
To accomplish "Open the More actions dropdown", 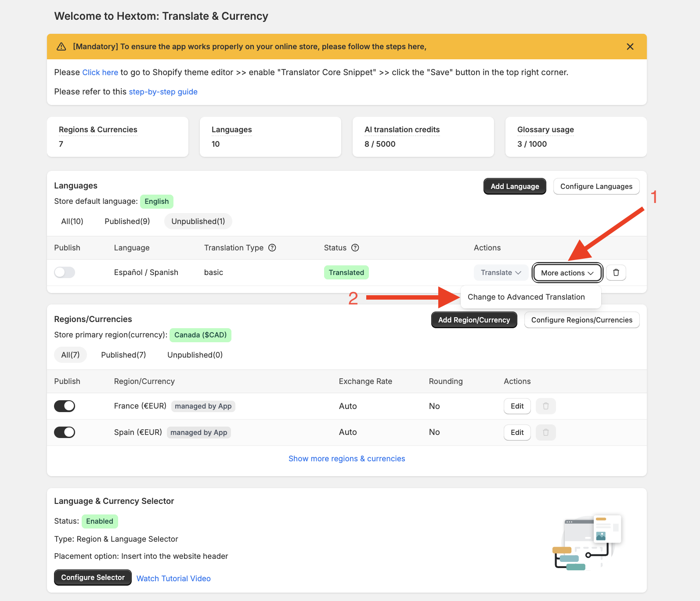I will (567, 273).
